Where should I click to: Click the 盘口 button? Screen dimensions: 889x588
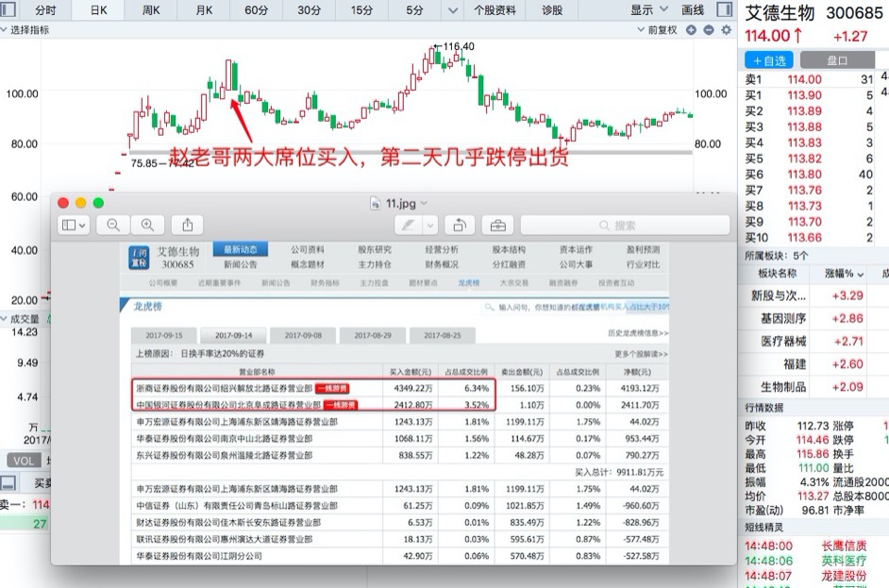click(837, 59)
